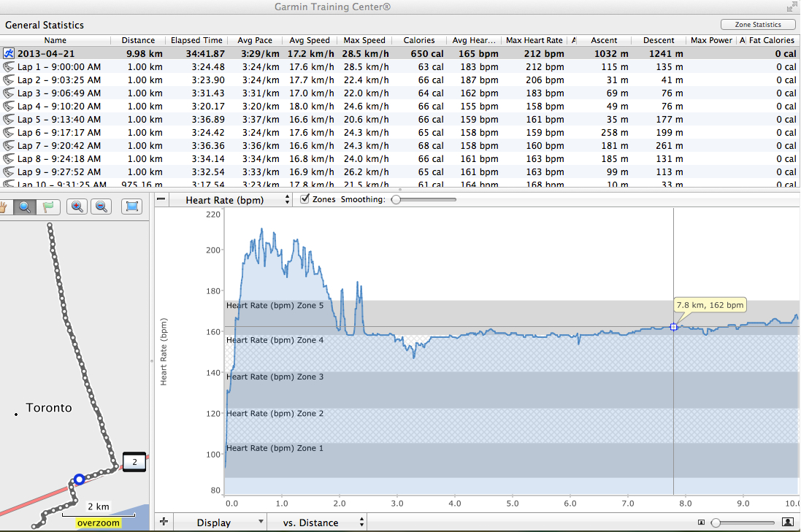Click the blue circle position marker on map
Image resolution: width=801 pixels, height=532 pixels.
click(79, 479)
